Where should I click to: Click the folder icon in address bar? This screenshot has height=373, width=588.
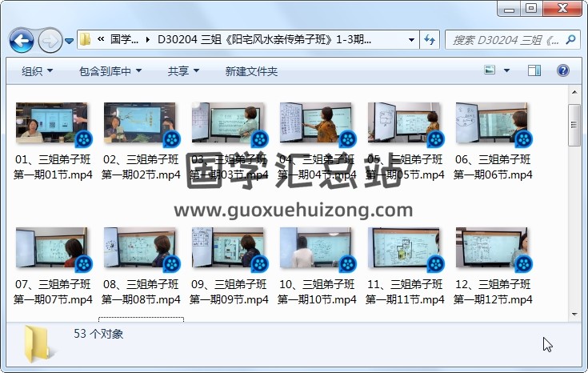click(86, 39)
